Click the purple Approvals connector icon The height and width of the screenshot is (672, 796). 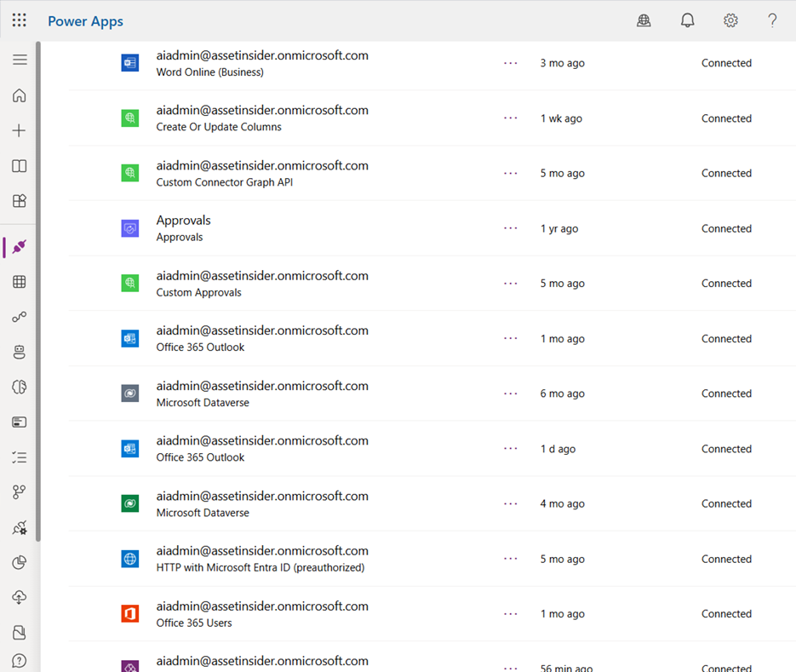point(130,228)
